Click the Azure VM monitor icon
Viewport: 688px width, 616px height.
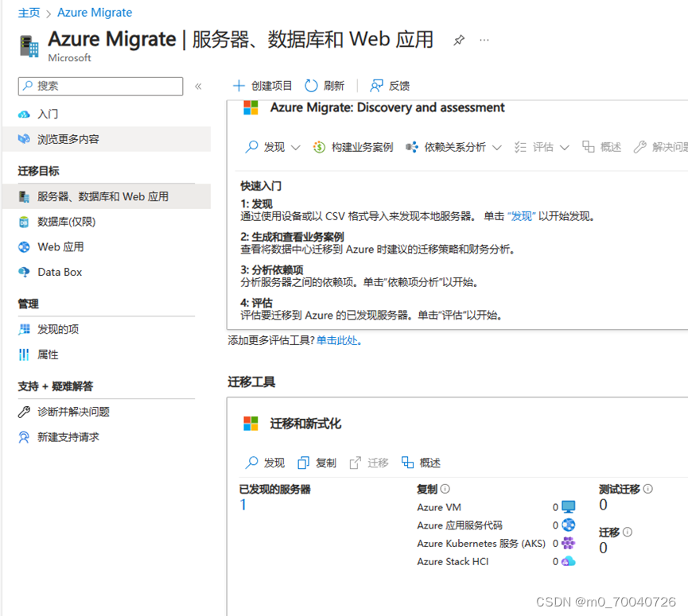(569, 507)
